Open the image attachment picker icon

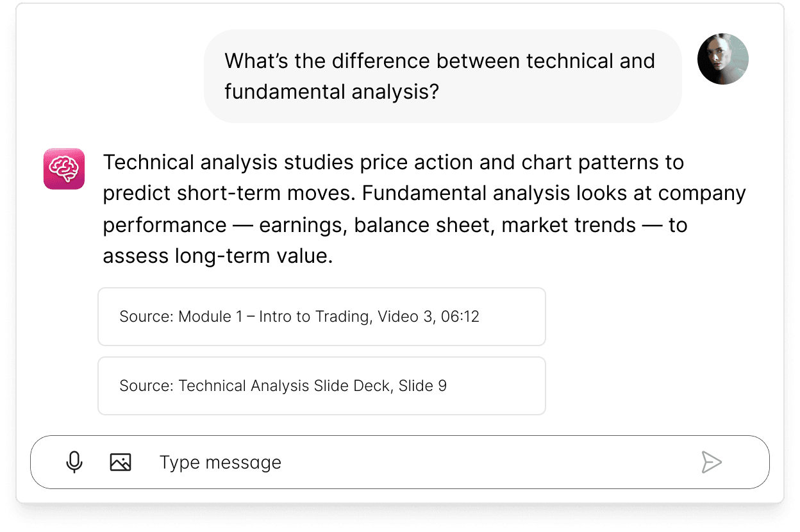(x=121, y=462)
